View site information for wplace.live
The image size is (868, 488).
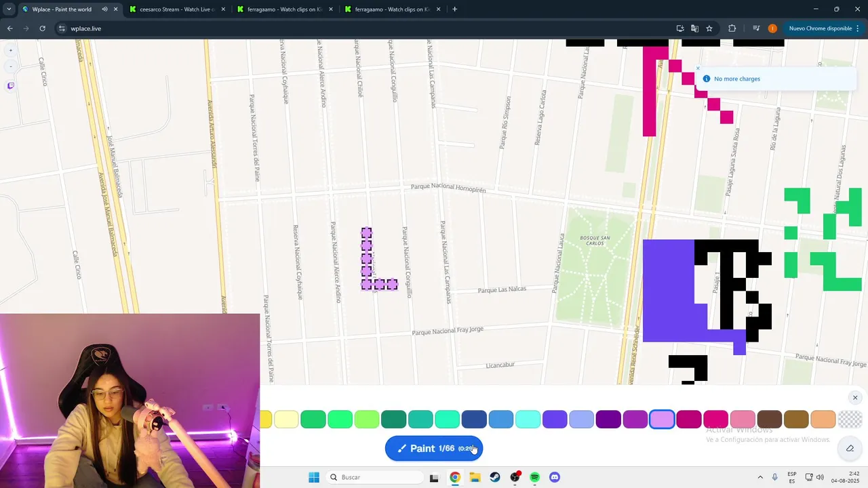pos(62,28)
